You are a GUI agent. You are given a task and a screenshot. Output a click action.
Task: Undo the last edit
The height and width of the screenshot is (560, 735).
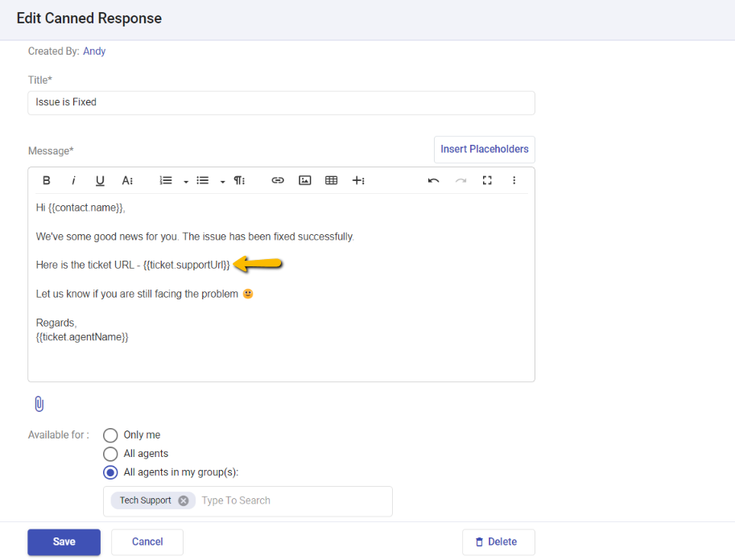tap(434, 180)
